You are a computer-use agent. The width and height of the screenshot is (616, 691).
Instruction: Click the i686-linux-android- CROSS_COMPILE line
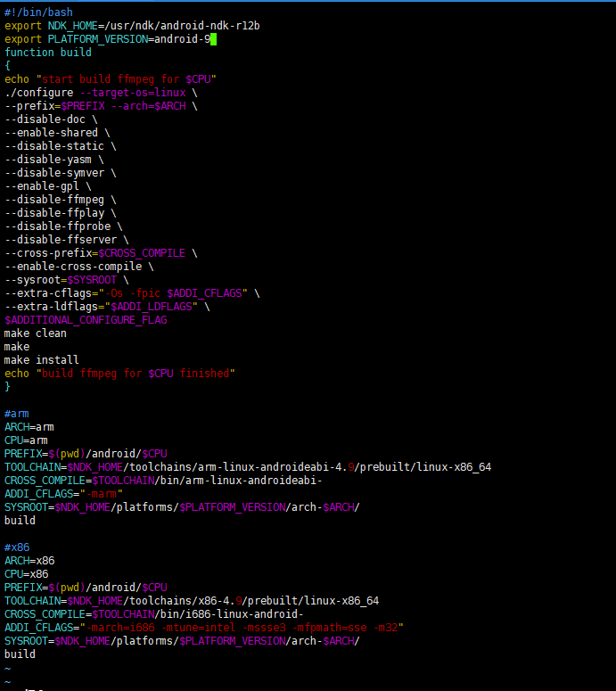pyautogui.click(x=154, y=614)
